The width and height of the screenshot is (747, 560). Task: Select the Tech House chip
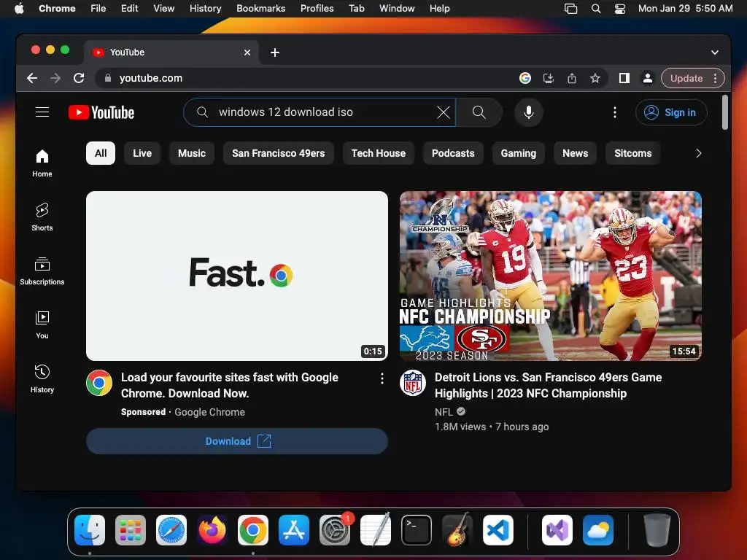point(379,153)
